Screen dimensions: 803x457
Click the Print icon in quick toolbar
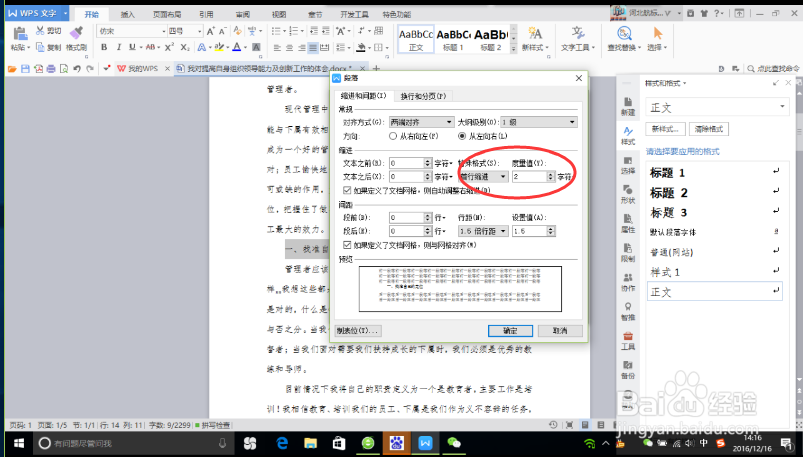[51, 69]
